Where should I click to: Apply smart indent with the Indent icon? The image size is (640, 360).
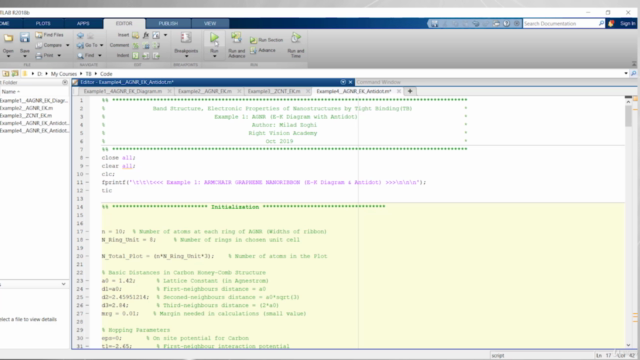coord(135,56)
